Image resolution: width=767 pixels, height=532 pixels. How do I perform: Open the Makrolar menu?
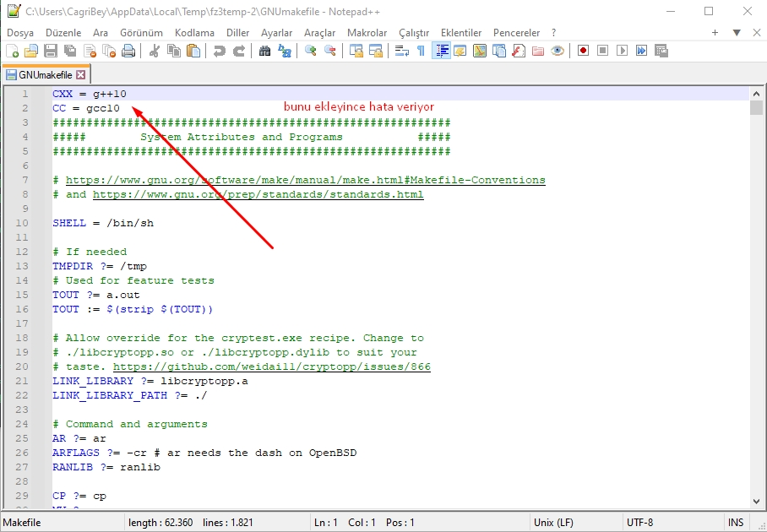pyautogui.click(x=367, y=33)
